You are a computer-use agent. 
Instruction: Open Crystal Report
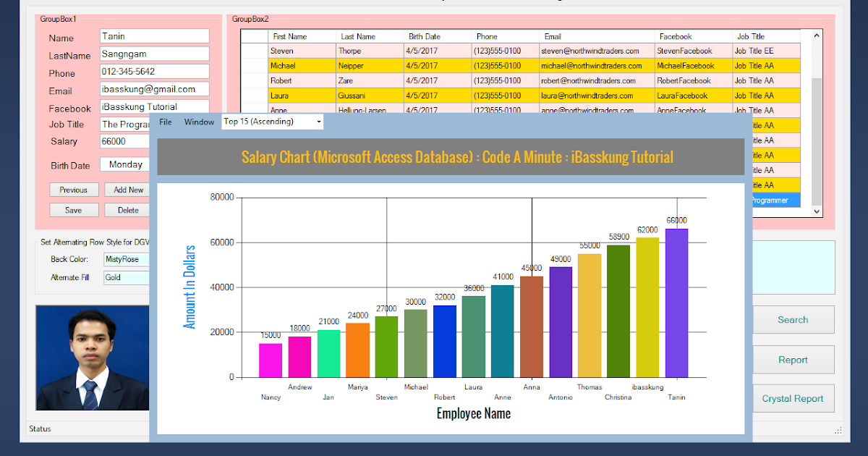click(x=793, y=398)
